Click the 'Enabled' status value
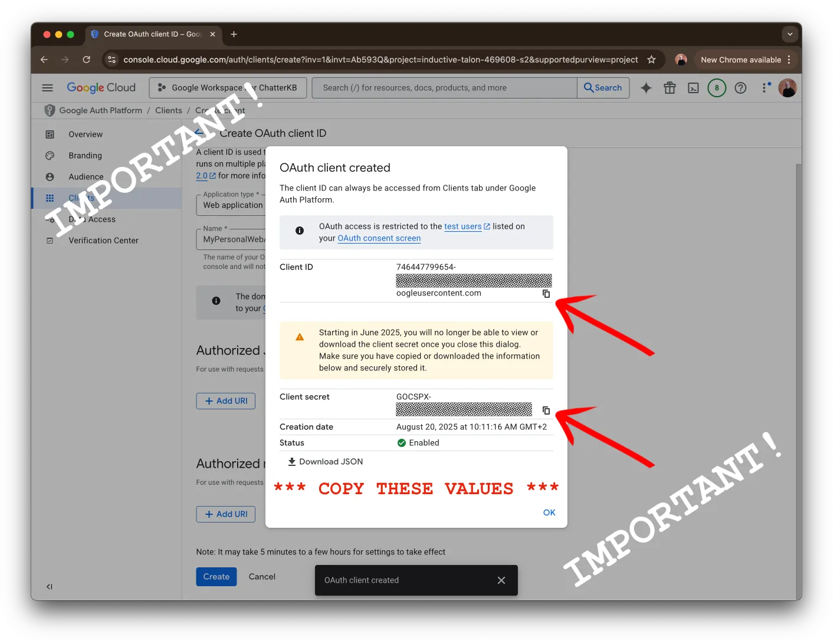The width and height of the screenshot is (837, 644). [x=424, y=443]
